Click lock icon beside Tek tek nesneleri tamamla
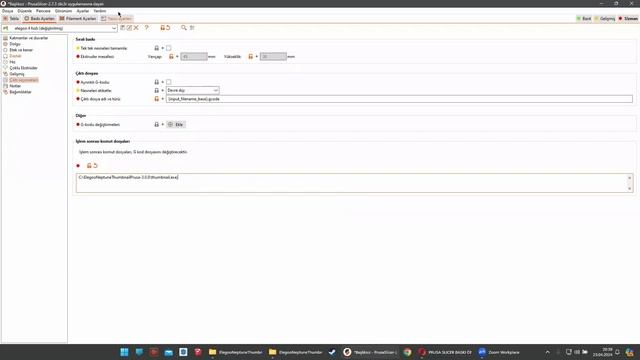The height and width of the screenshot is (360, 640). tap(156, 48)
